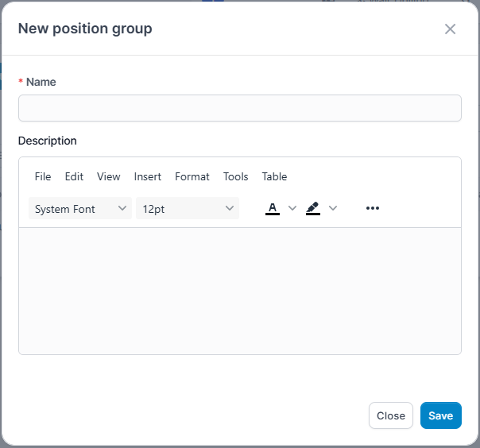
Task: Dismiss the dialog with the X icon
Action: coord(450,29)
